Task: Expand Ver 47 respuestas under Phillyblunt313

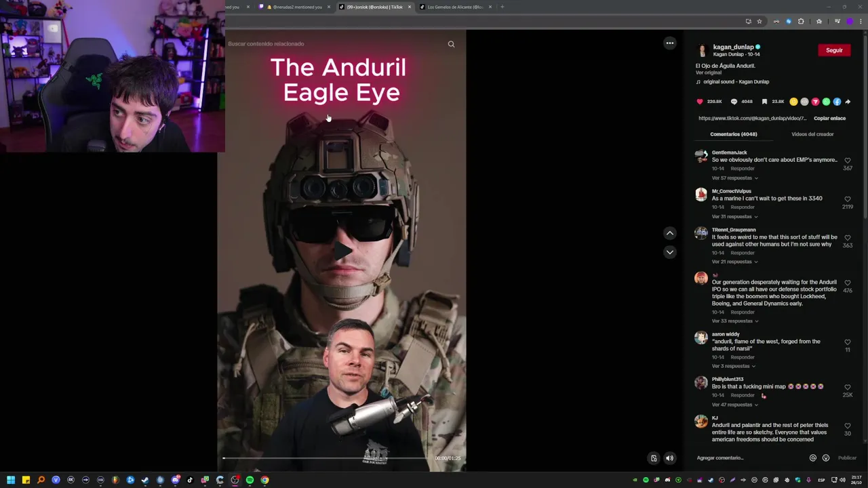Action: (734, 405)
